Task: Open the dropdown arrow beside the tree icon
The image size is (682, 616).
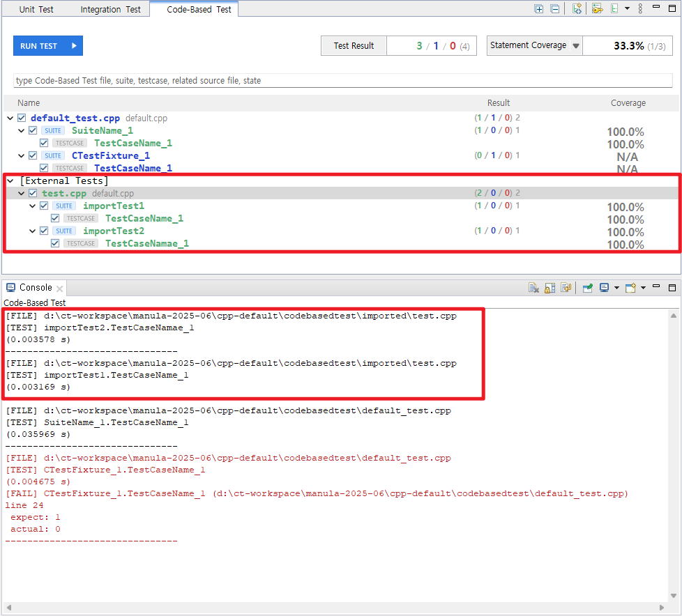Action: [x=627, y=8]
